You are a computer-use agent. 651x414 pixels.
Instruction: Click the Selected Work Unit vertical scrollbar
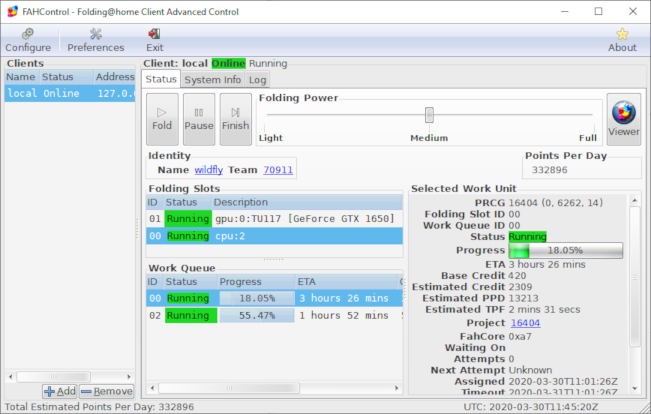(x=634, y=277)
